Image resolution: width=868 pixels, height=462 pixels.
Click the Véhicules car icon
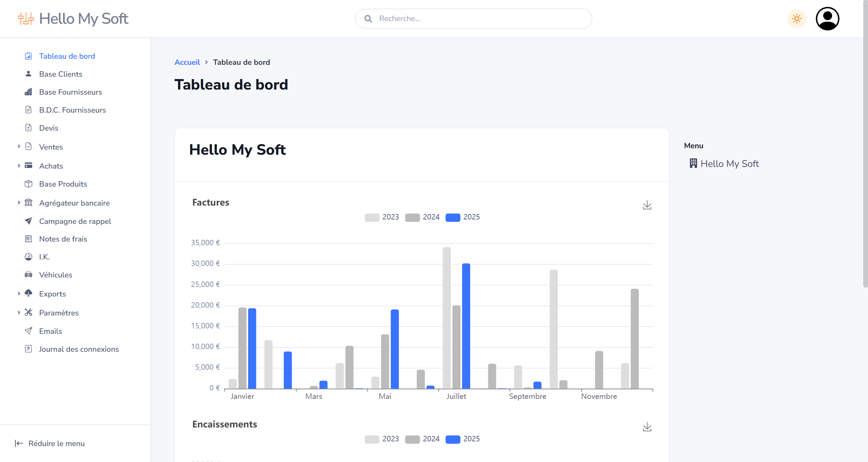coord(28,275)
